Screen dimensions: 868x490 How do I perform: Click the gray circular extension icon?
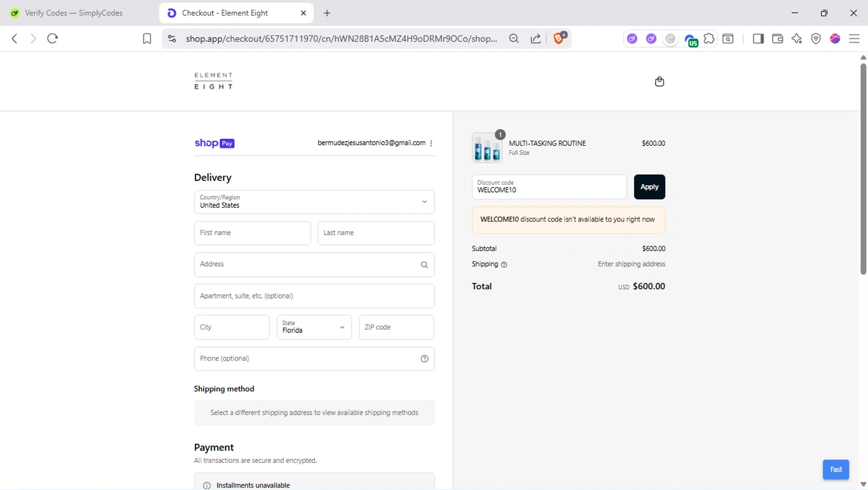[670, 39]
